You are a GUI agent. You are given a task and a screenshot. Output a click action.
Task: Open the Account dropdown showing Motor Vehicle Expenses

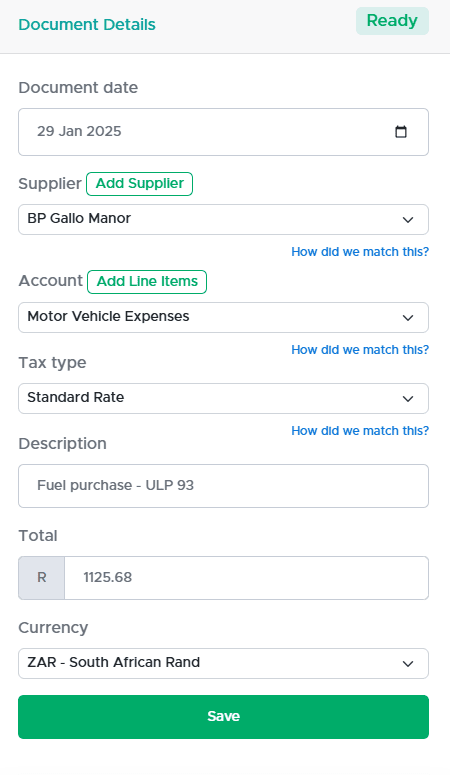coord(224,317)
